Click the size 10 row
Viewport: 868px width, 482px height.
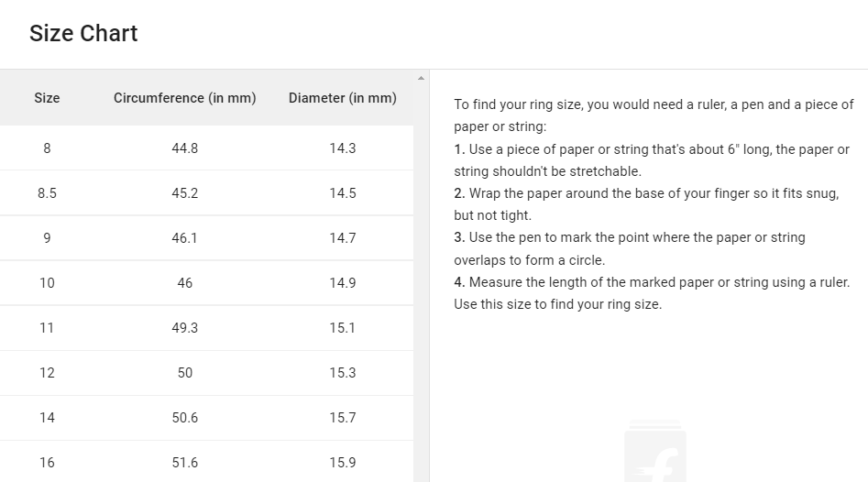point(206,283)
